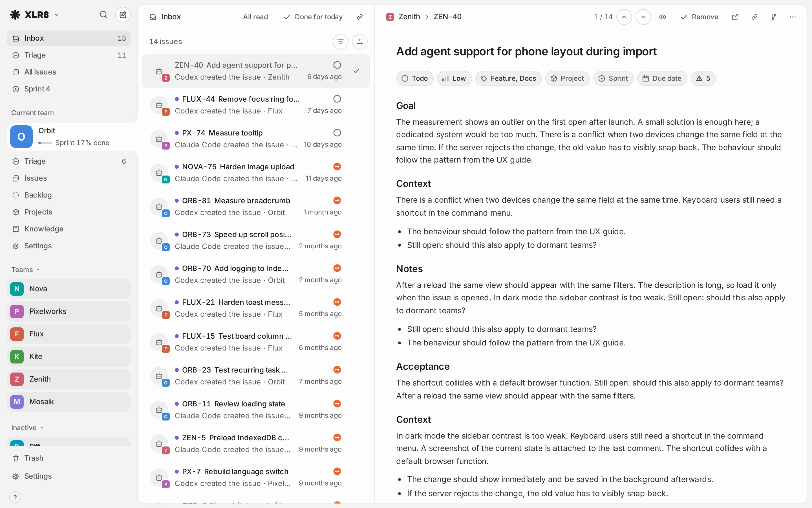The width and height of the screenshot is (812, 508).
Task: Open Orbit team Settings
Action: (69, 246)
